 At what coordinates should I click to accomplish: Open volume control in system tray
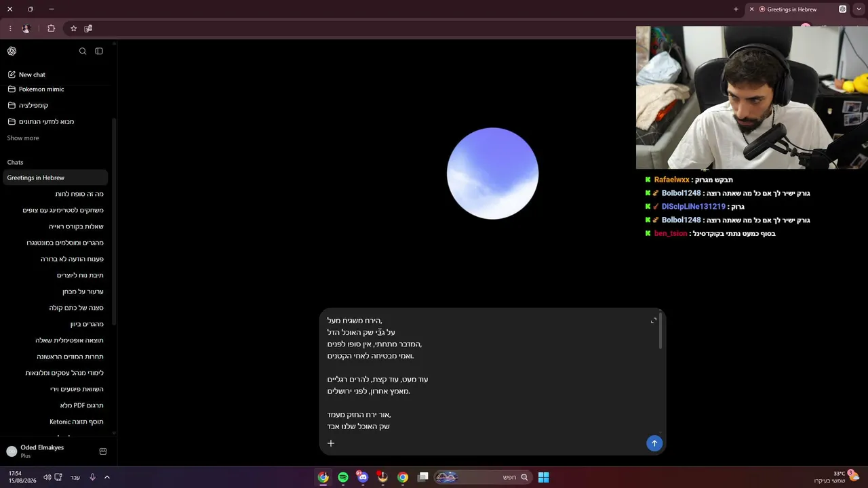click(47, 477)
